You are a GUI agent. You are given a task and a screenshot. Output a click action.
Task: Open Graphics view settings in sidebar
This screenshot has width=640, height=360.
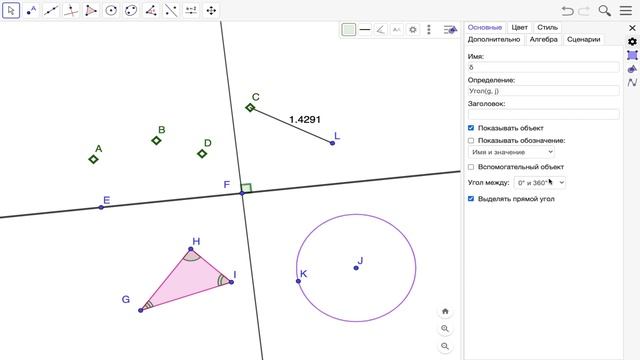tap(632, 55)
